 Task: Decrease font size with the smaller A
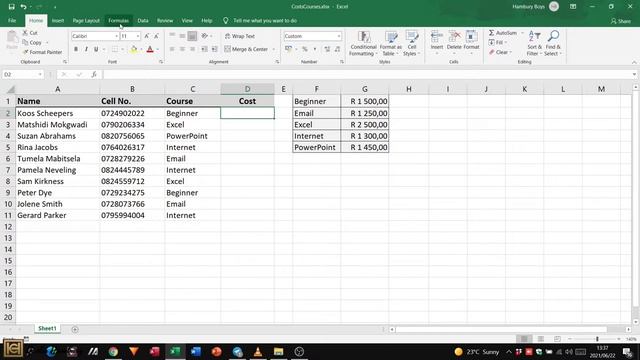(x=156, y=36)
